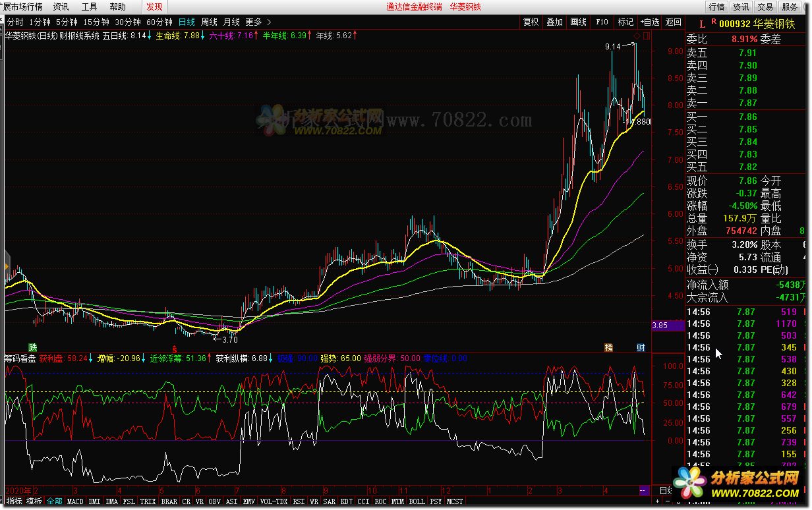Switch to the RSI indicator

point(299,501)
